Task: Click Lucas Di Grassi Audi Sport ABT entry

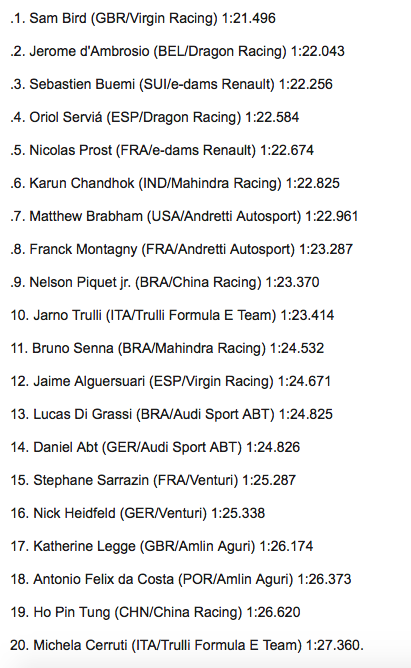Action: (171, 415)
